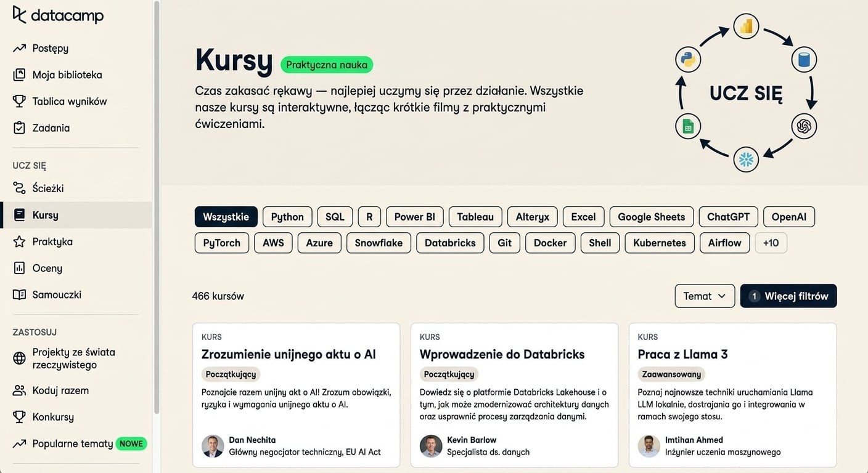This screenshot has height=473, width=868.
Task: Click the Snowflake icon in the circle
Action: [x=746, y=160]
